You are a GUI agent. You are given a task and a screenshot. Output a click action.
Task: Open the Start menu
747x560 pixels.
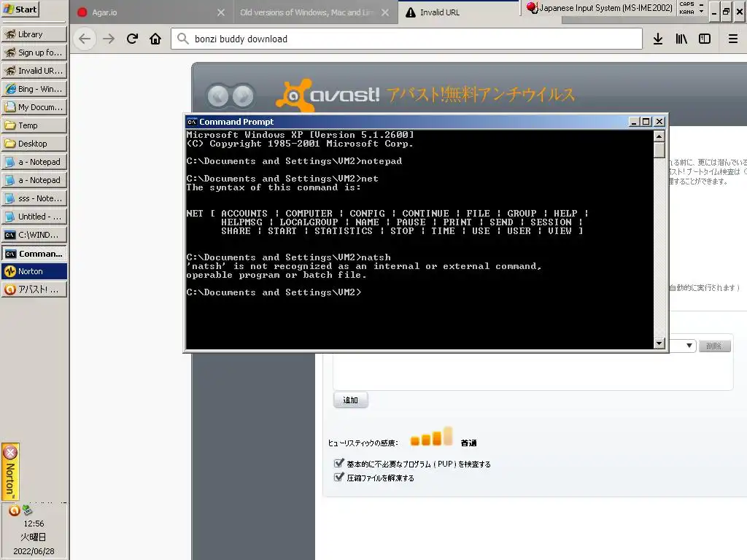tap(20, 9)
